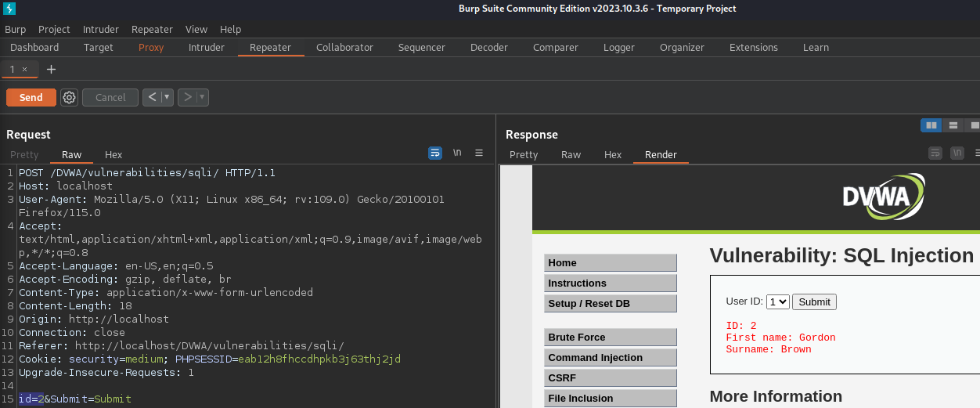Open the User ID dropdown

pos(778,301)
